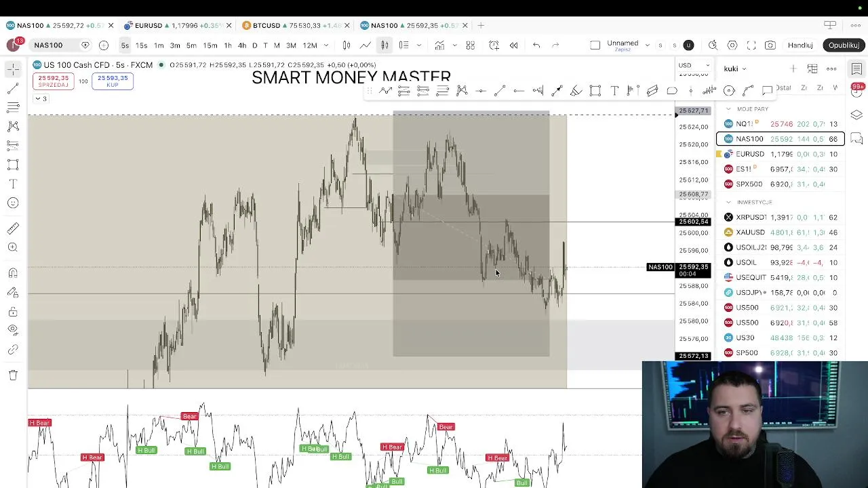Screen dimensions: 868x488
Task: Activate the zoom in tool
Action: (x=13, y=247)
